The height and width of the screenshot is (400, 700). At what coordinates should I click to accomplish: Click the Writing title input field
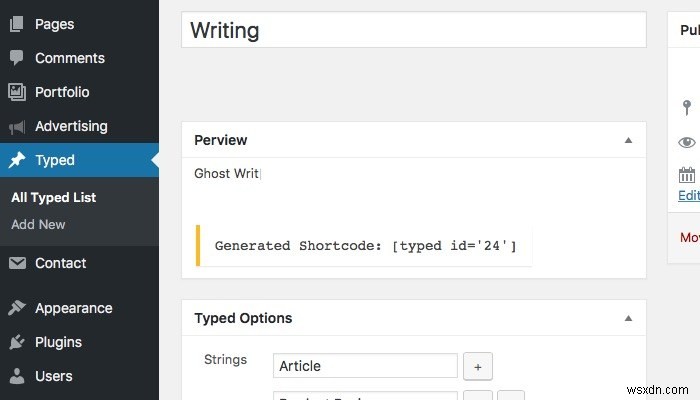tap(413, 30)
